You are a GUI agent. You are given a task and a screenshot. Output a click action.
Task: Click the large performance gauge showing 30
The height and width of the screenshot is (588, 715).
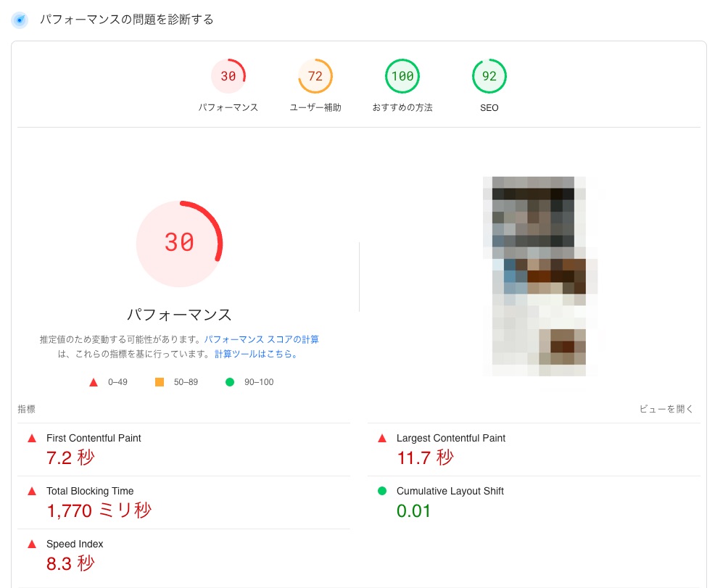[x=179, y=244]
